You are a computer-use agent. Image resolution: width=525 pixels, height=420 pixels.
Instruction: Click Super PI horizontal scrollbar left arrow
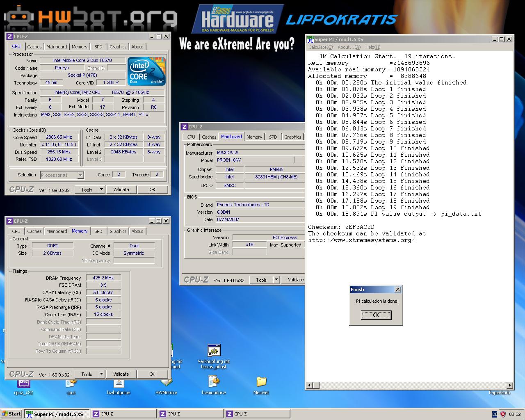point(310,385)
